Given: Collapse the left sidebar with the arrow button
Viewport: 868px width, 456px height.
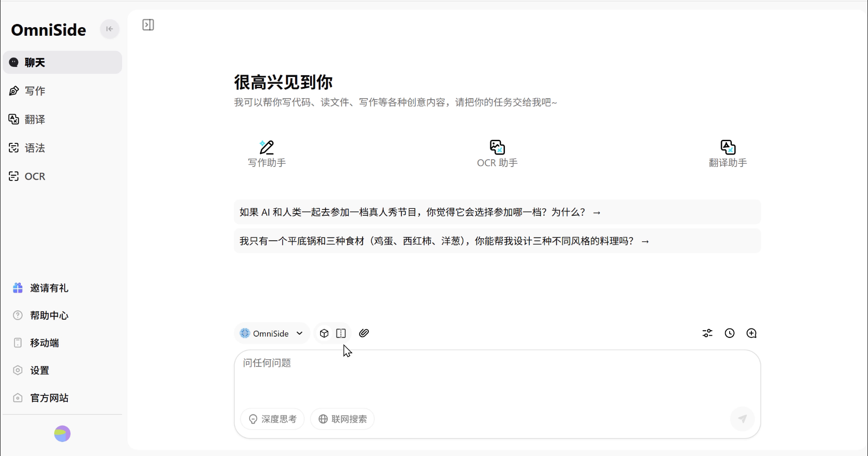Looking at the screenshot, I should point(109,29).
